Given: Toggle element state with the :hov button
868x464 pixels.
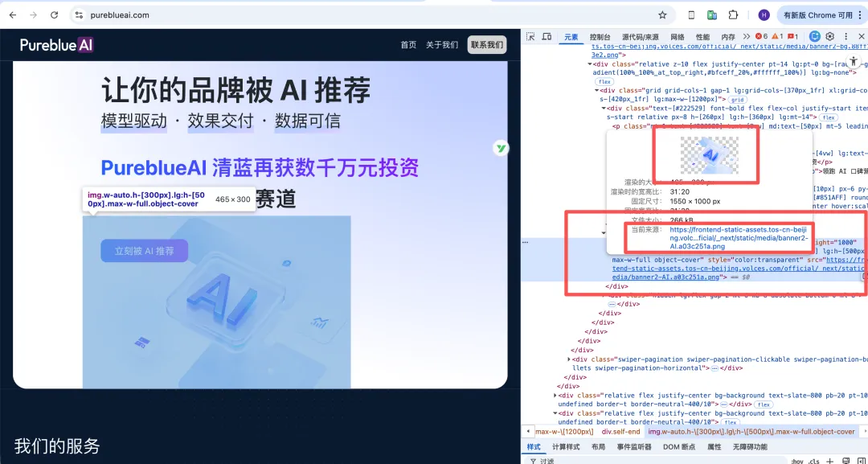Looking at the screenshot, I should [x=796, y=461].
